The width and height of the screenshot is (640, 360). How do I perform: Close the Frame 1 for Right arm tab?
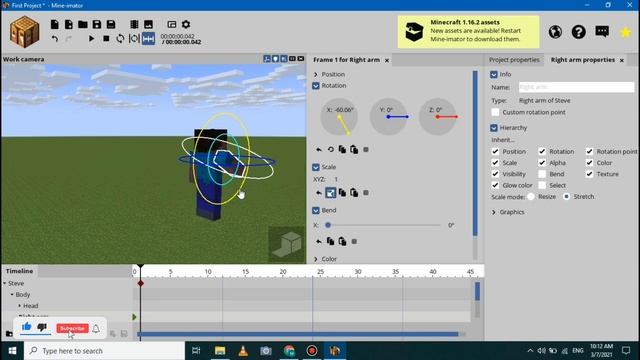(x=387, y=60)
